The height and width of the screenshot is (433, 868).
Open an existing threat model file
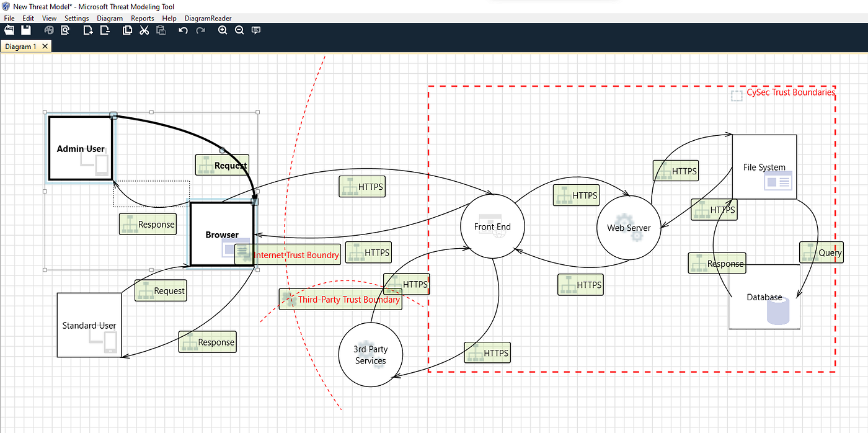[x=9, y=29]
